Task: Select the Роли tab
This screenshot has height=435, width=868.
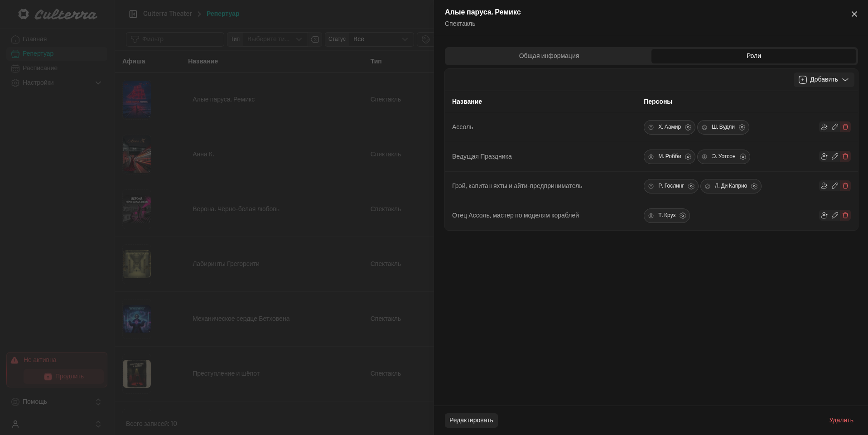Action: click(753, 56)
